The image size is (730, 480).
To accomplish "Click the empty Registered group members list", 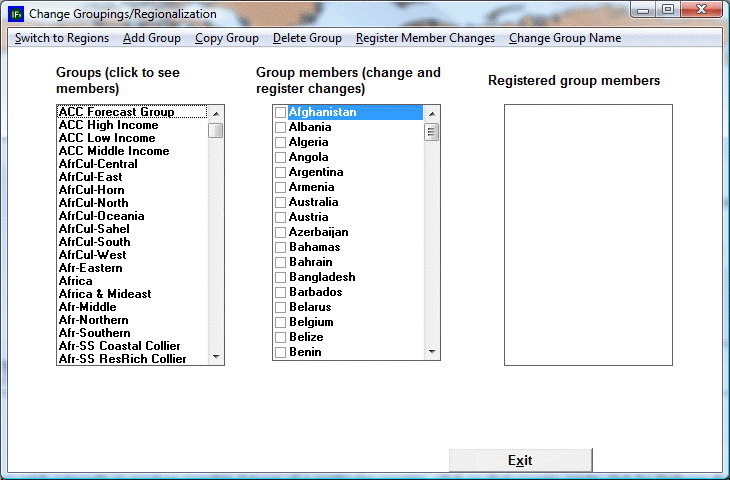I will coord(587,235).
